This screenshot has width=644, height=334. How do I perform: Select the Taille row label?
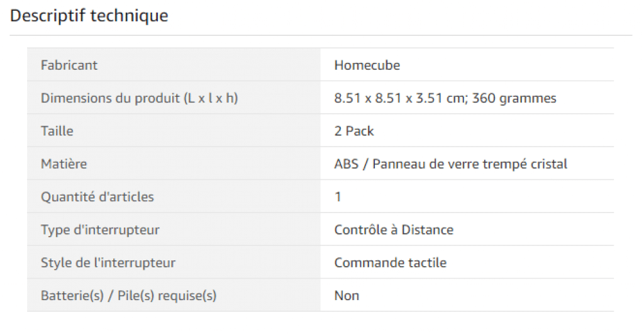pyautogui.click(x=57, y=131)
